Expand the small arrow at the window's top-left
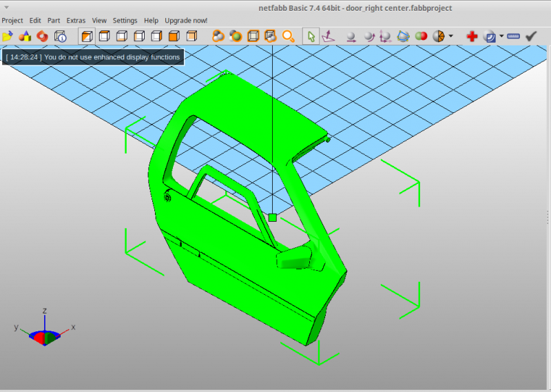 (x=6, y=7)
